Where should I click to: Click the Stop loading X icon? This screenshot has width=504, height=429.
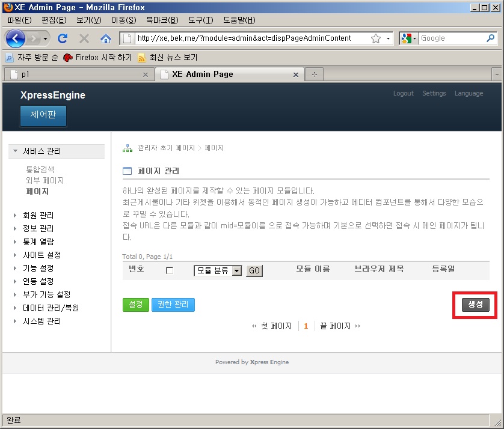pyautogui.click(x=84, y=39)
